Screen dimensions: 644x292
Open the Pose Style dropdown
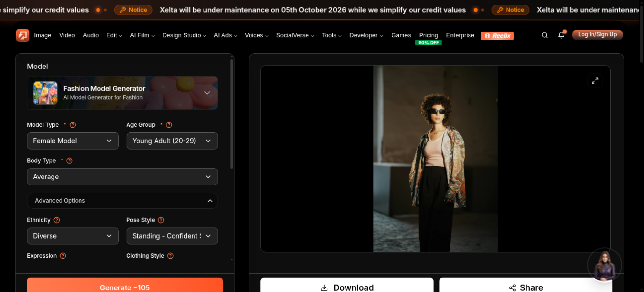tap(172, 236)
